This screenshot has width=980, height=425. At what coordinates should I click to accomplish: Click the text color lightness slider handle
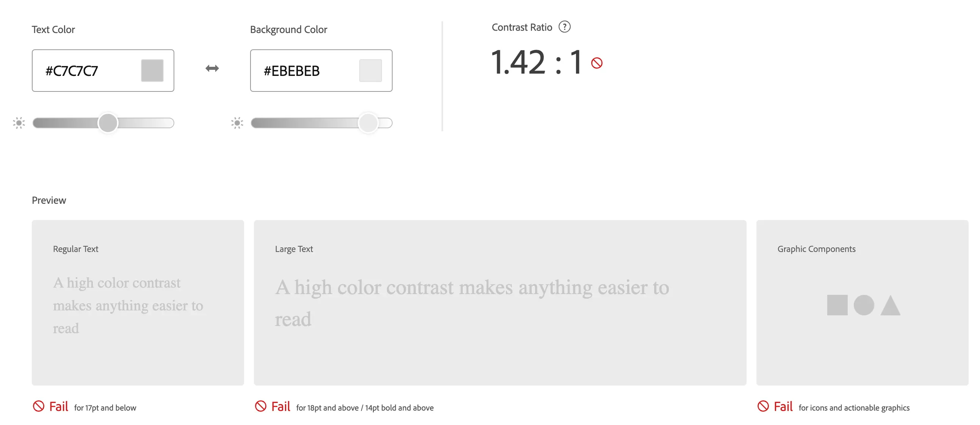pyautogui.click(x=108, y=123)
